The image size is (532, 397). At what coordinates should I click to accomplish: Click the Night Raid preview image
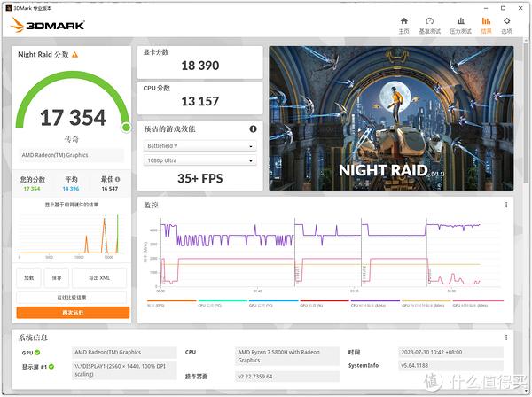pyautogui.click(x=391, y=118)
